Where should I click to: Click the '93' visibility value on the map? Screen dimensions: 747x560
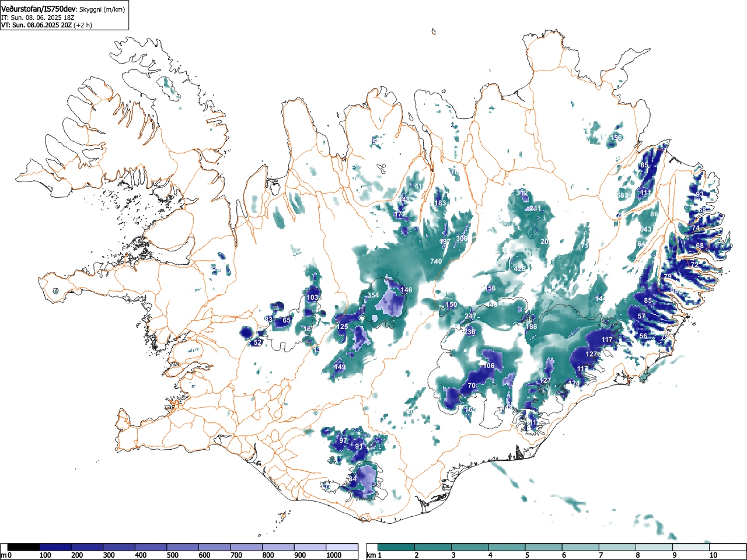[x=700, y=194]
